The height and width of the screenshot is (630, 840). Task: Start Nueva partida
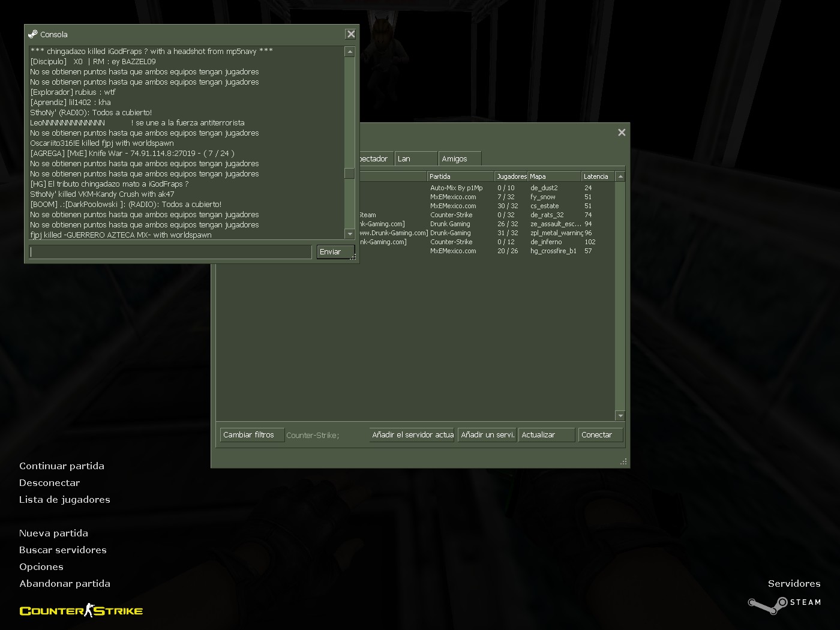53,533
